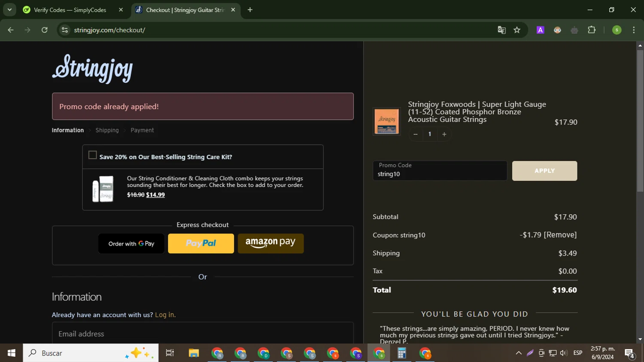
Task: Switch ESP keyboard language
Action: tap(578, 353)
